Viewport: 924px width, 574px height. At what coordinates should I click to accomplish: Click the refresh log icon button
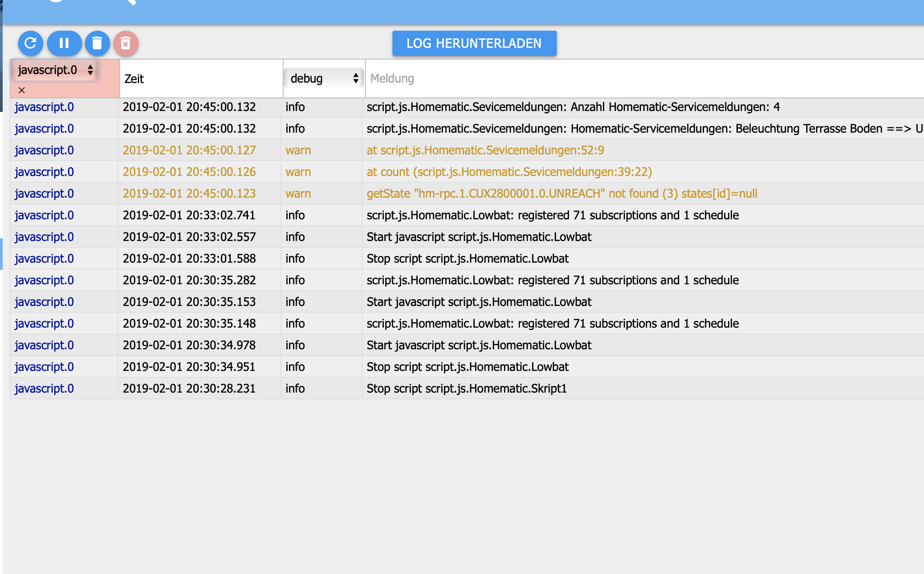click(x=30, y=43)
